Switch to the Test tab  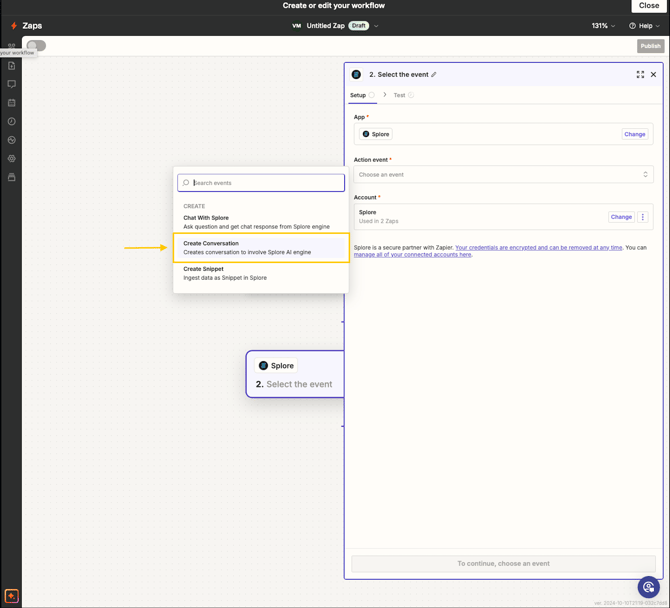click(403, 95)
